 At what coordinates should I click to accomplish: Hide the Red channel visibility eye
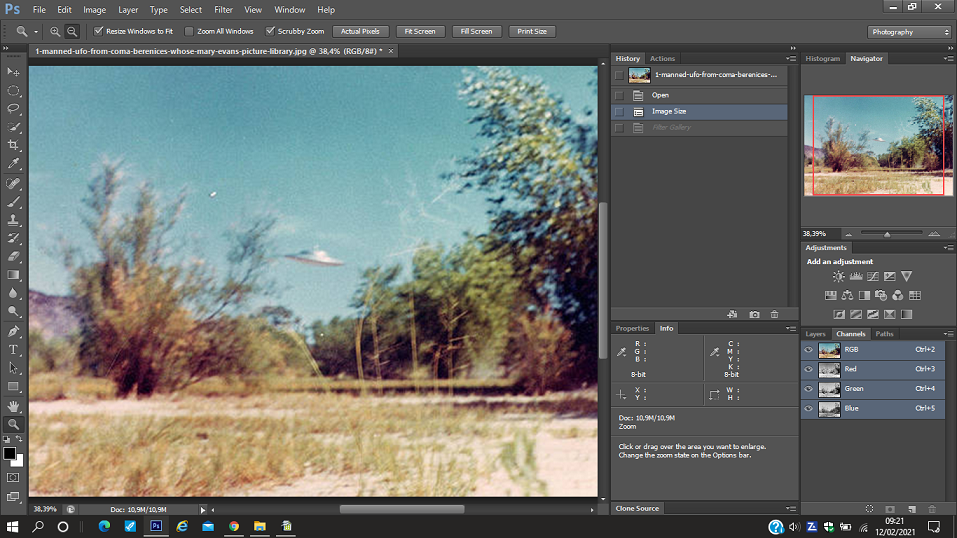[x=808, y=369]
